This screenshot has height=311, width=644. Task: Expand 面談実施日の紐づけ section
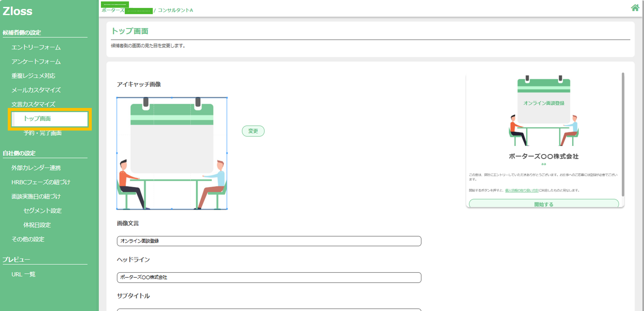pos(36,196)
